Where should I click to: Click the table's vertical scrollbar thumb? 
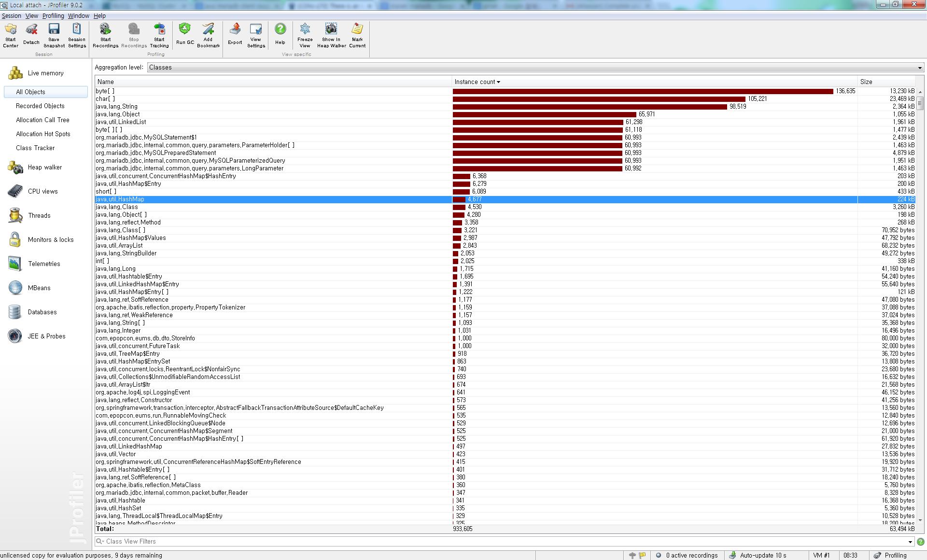pyautogui.click(x=920, y=102)
